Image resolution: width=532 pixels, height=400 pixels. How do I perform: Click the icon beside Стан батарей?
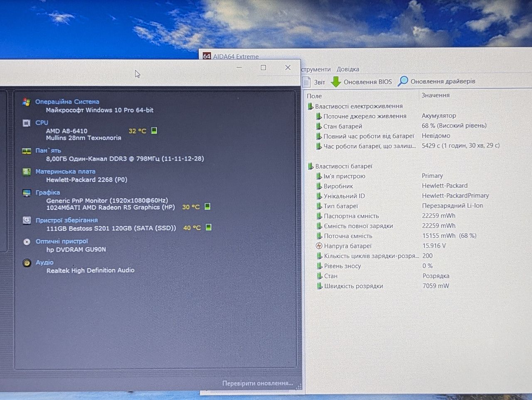(319, 126)
